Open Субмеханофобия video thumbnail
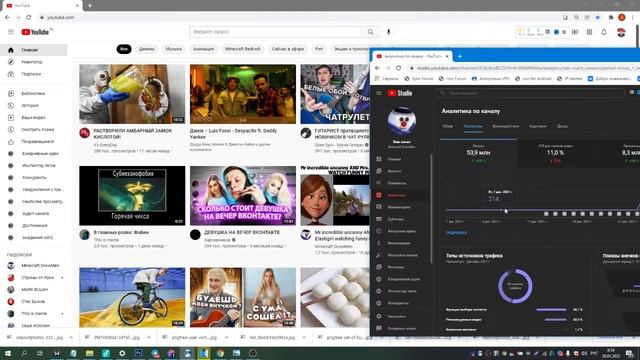The height and width of the screenshot is (360, 640). [x=132, y=196]
